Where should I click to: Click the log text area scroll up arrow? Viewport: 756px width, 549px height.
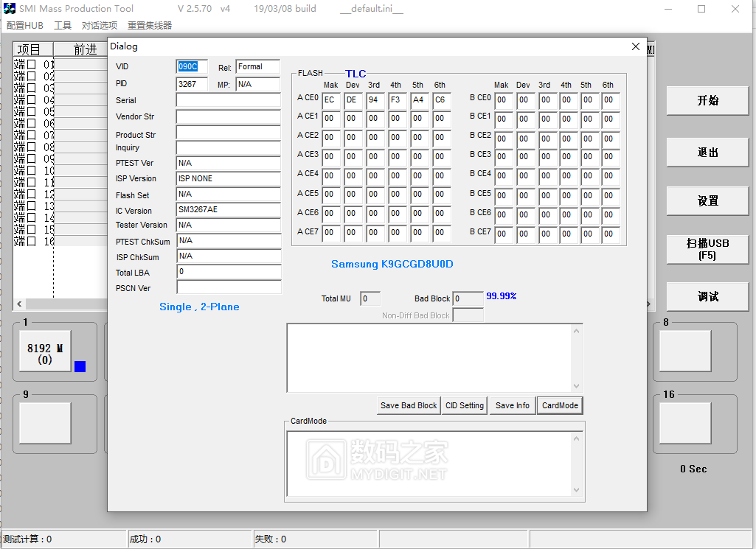coord(576,331)
